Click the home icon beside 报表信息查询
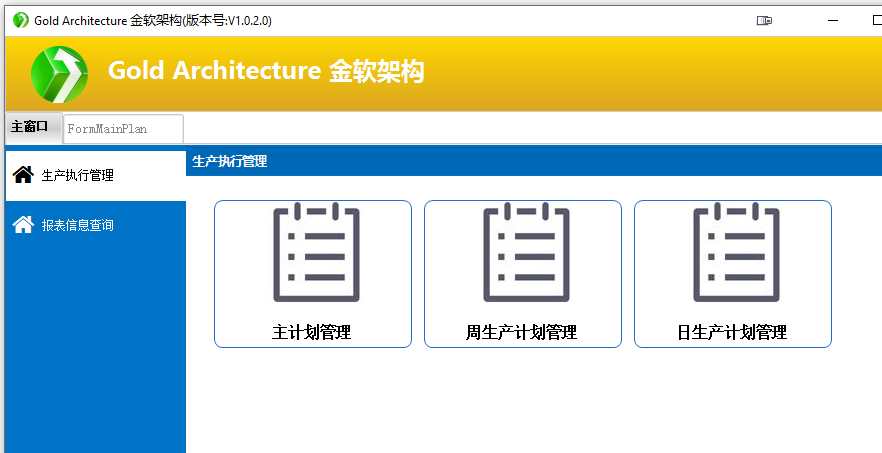882x453 pixels. 23,225
